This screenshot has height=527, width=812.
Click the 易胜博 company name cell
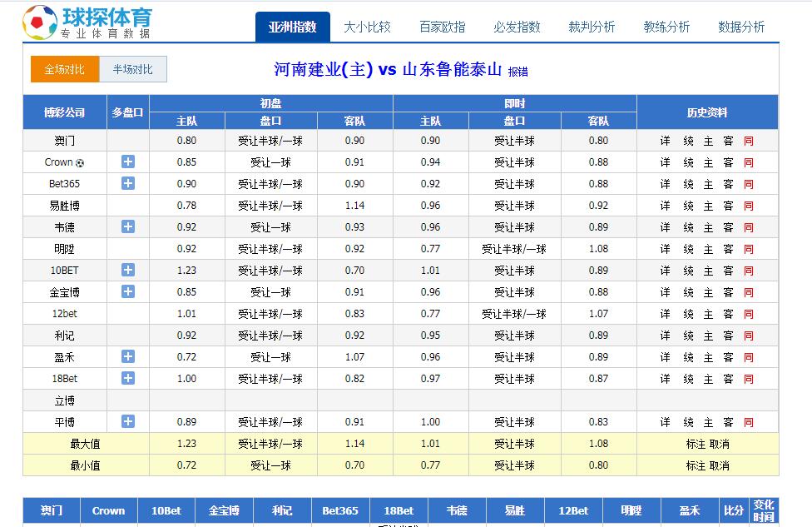[x=65, y=206]
